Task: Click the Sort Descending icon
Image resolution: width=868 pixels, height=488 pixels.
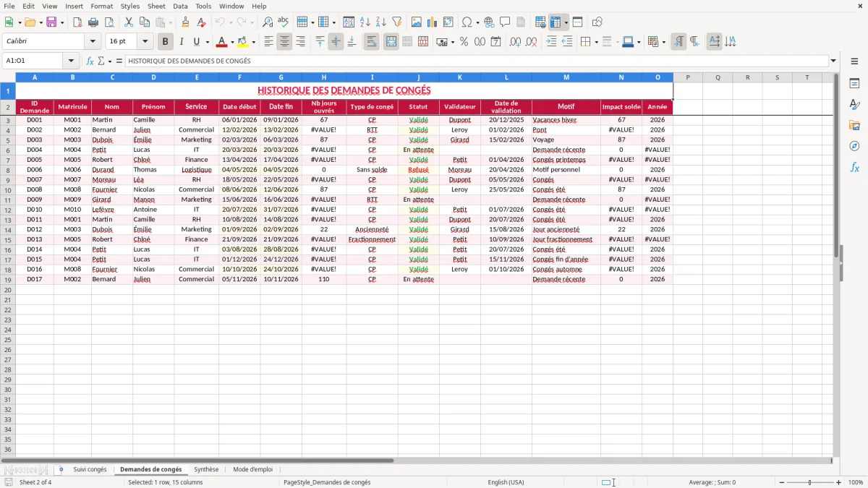Action: tap(380, 22)
